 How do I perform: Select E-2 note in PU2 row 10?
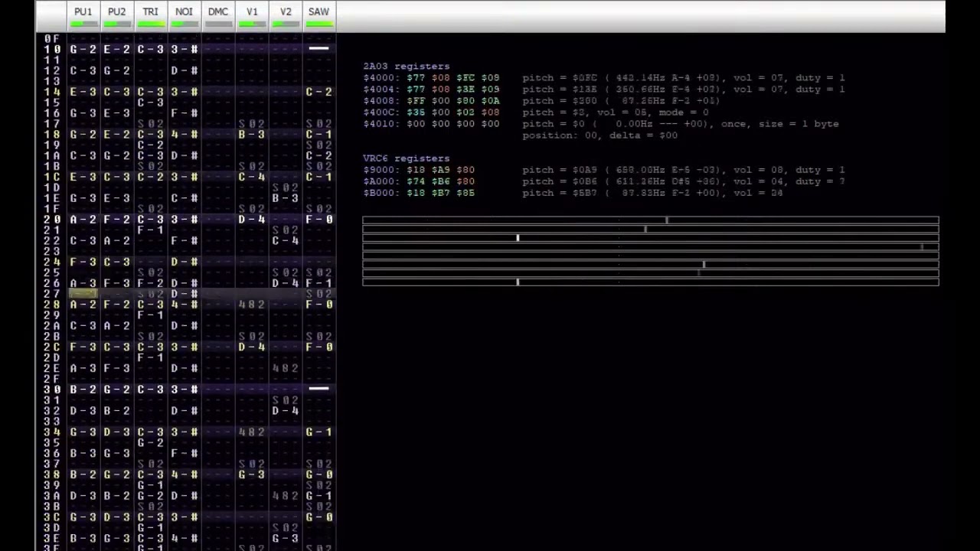[x=117, y=49]
